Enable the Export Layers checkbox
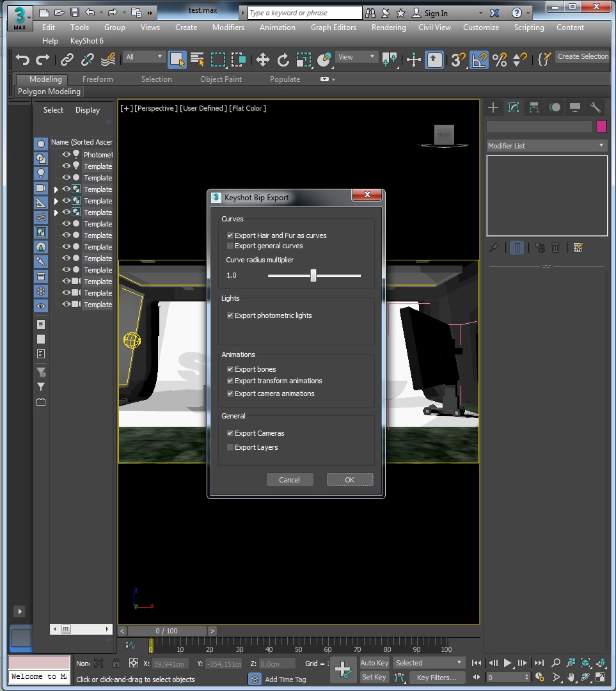The width and height of the screenshot is (616, 691). pyautogui.click(x=230, y=447)
